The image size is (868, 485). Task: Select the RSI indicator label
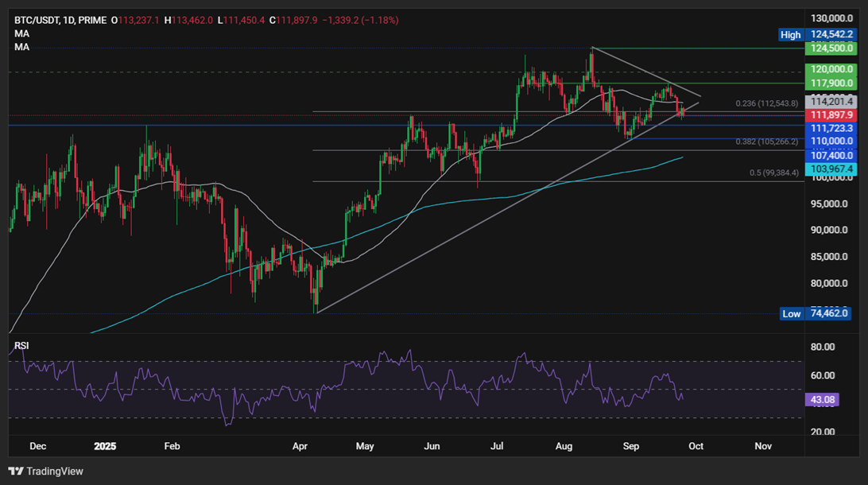coord(22,346)
